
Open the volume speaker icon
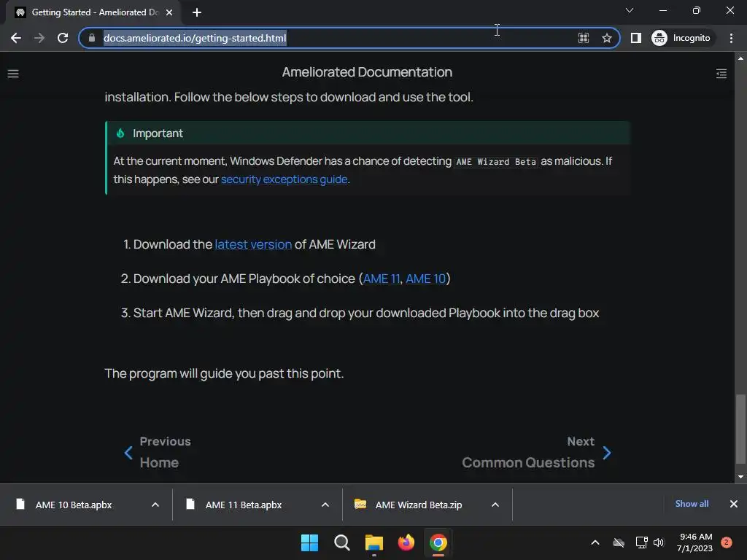(x=659, y=542)
